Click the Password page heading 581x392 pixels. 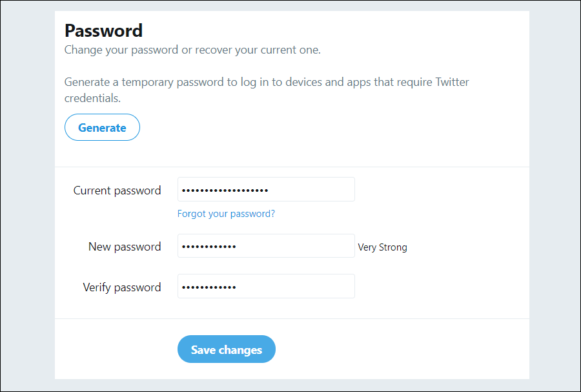point(103,30)
